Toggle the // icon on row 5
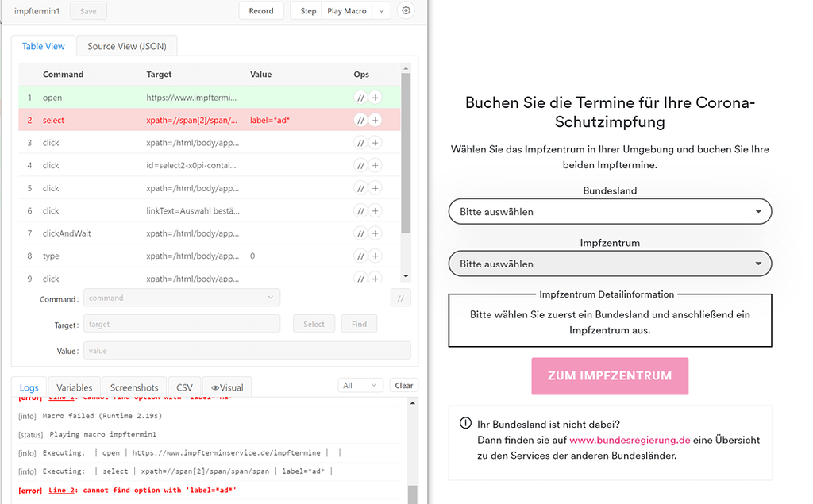Image resolution: width=813 pixels, height=504 pixels. point(360,188)
